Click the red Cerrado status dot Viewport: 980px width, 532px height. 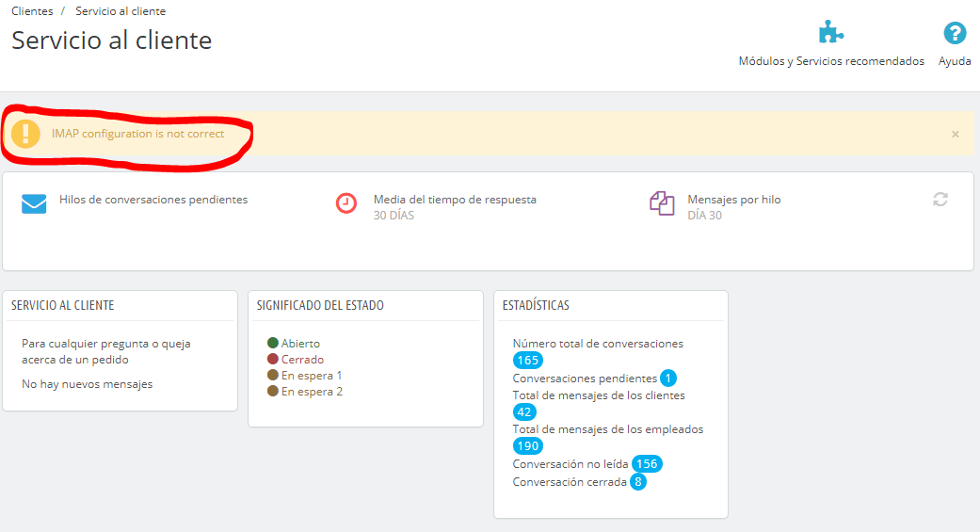(x=272, y=359)
